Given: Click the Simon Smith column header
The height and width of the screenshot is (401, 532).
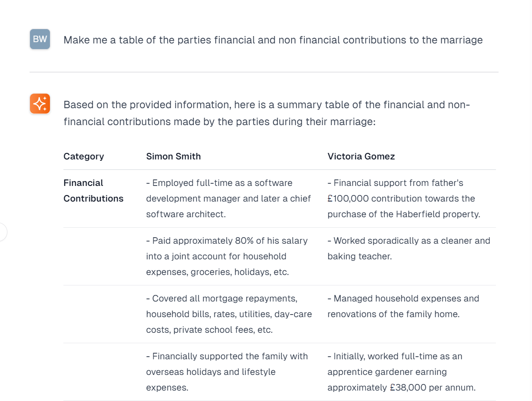Looking at the screenshot, I should pyautogui.click(x=173, y=156).
